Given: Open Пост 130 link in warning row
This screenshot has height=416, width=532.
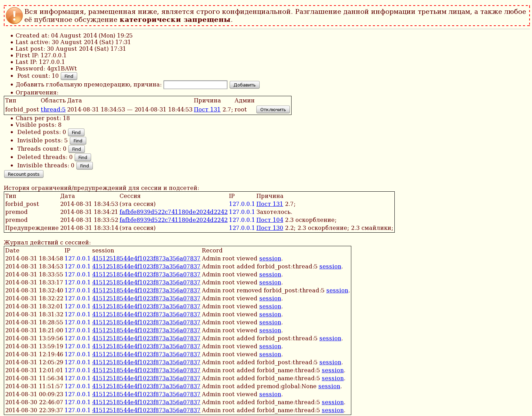Looking at the screenshot, I should pos(270,228).
